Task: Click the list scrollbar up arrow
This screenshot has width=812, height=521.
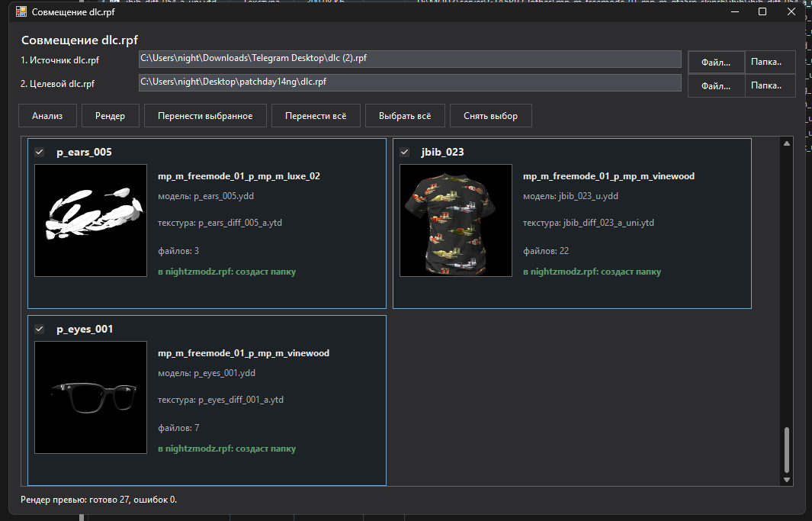Action: (x=787, y=143)
